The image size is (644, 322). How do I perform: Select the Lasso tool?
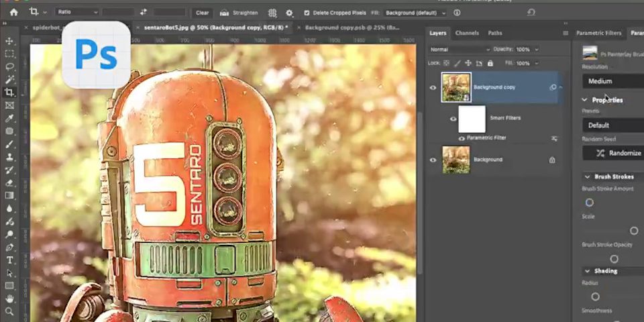click(x=9, y=67)
